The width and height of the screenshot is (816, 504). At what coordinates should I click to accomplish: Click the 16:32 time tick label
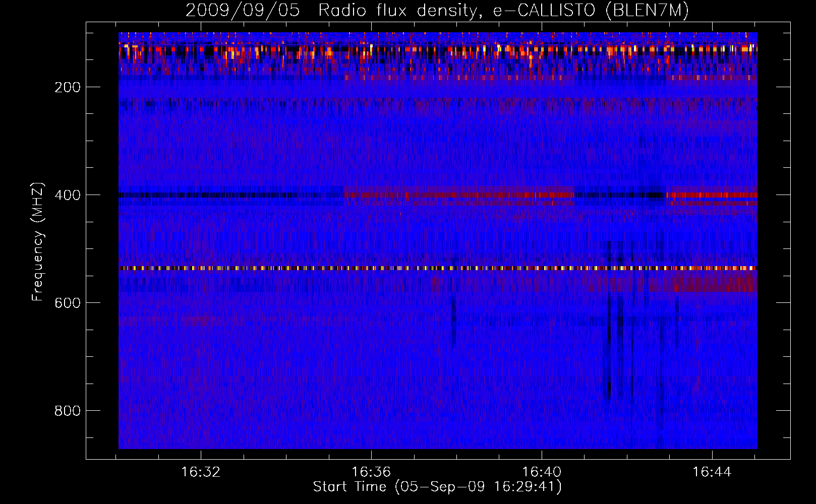coord(201,472)
